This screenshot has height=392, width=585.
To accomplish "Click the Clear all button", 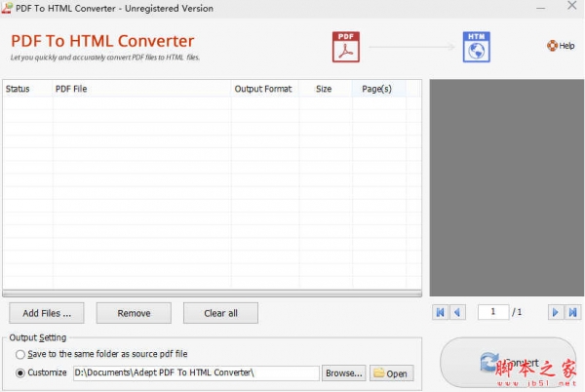I will [220, 313].
